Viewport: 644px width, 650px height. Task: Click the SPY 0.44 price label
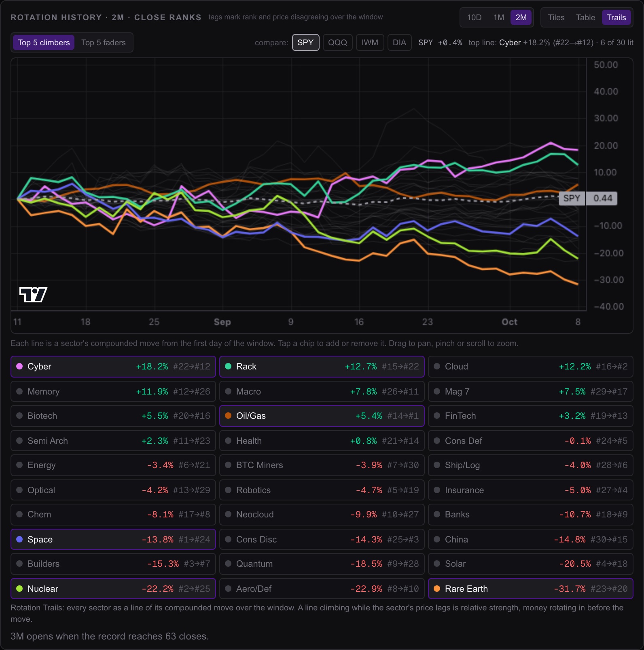point(588,198)
